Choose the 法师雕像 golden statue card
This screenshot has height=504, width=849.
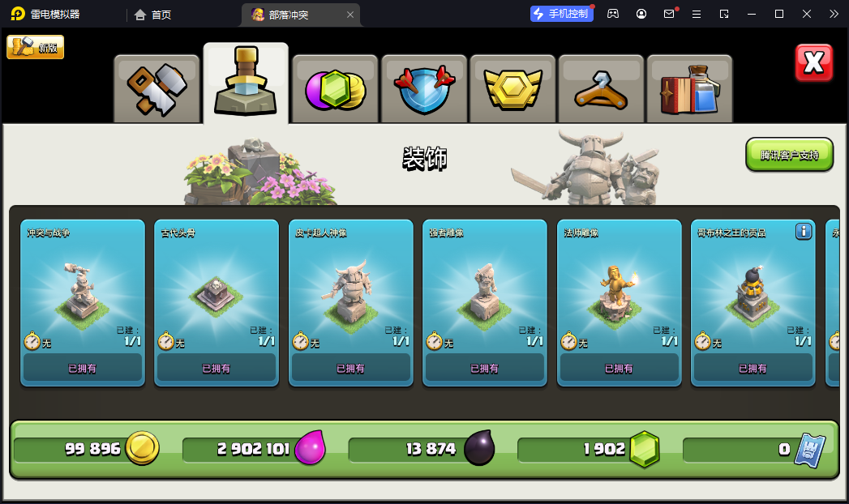click(619, 303)
